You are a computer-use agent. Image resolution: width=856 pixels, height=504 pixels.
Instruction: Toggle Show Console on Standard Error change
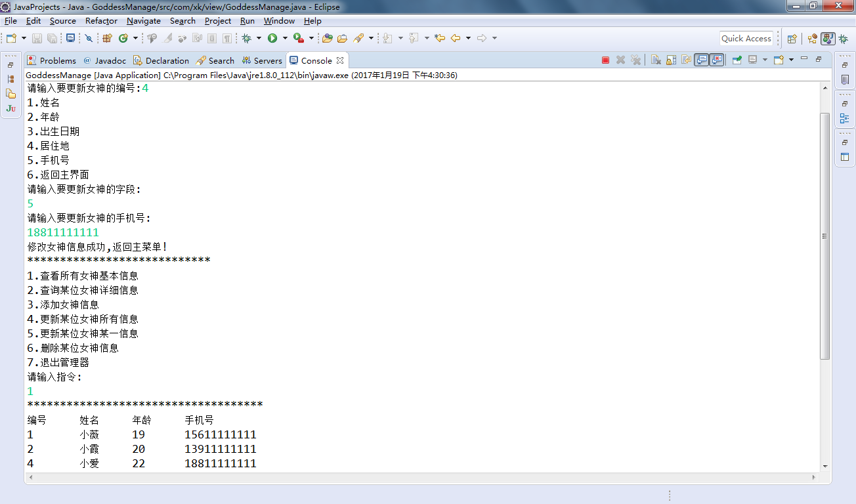point(716,60)
